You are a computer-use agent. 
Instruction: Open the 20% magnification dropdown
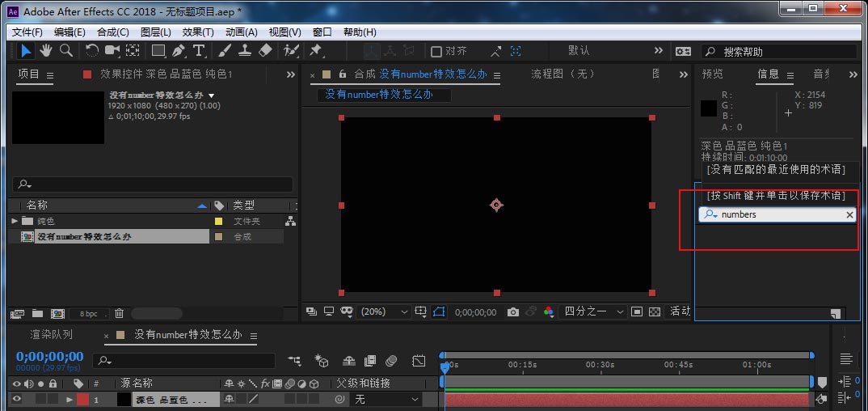coord(384,311)
